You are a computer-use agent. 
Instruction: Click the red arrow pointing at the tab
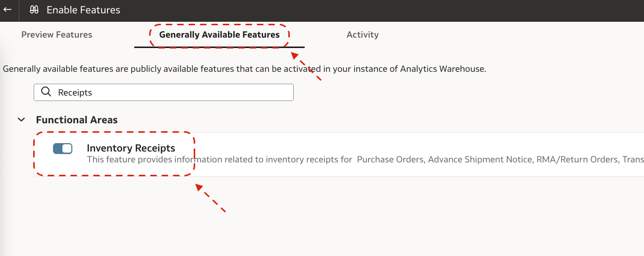(306, 66)
